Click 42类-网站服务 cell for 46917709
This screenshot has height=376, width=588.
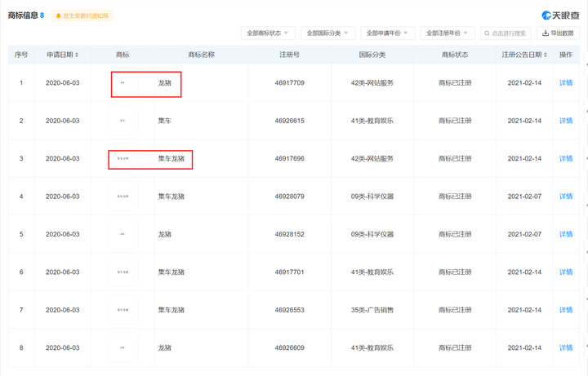(372, 82)
